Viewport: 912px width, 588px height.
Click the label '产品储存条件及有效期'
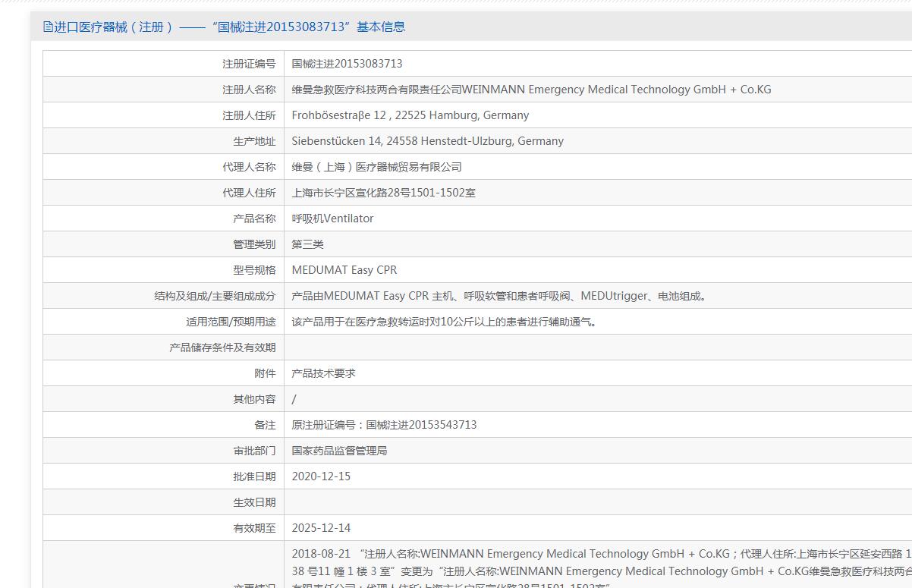pyautogui.click(x=222, y=347)
